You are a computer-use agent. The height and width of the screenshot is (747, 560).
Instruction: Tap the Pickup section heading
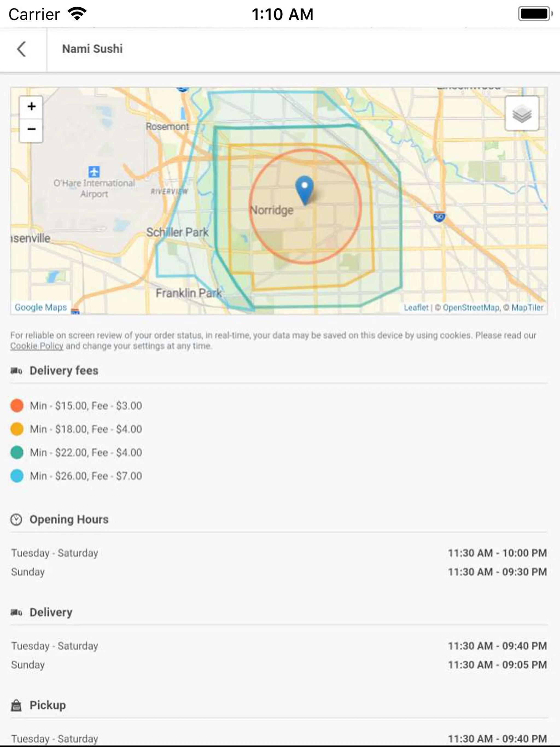coord(48,705)
